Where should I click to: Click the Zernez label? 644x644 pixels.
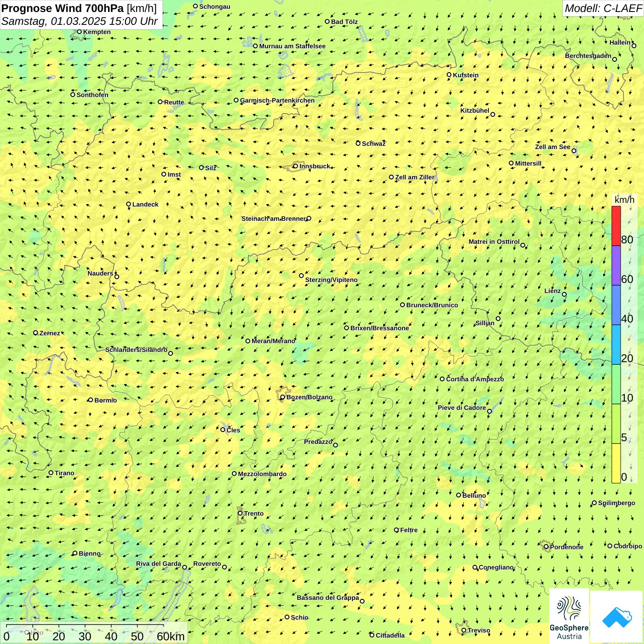point(50,333)
